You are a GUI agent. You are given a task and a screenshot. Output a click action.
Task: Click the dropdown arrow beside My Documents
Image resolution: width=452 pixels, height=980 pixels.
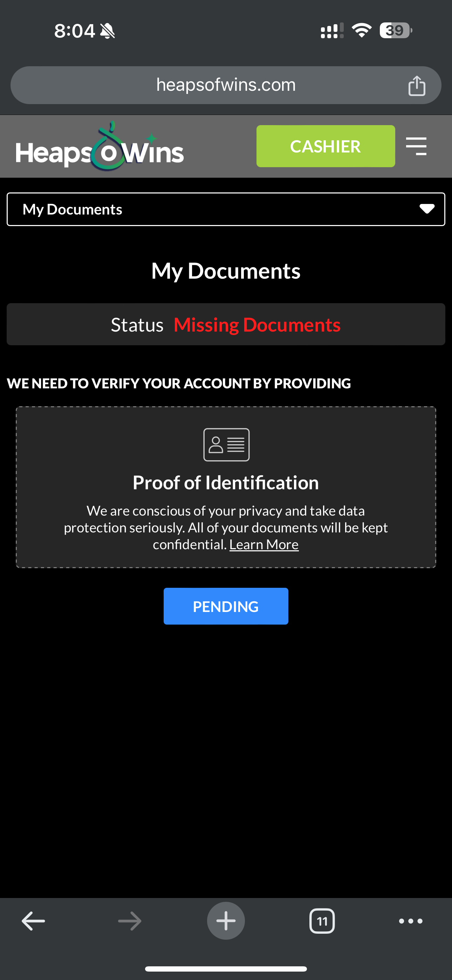(x=427, y=209)
